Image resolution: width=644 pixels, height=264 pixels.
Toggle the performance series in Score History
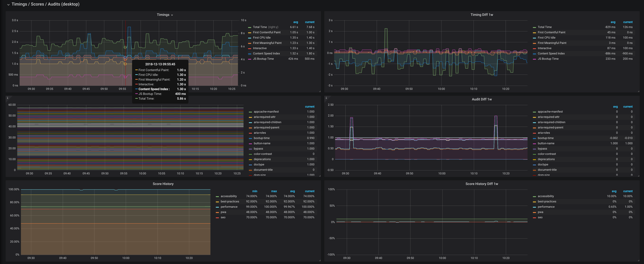[229, 207]
